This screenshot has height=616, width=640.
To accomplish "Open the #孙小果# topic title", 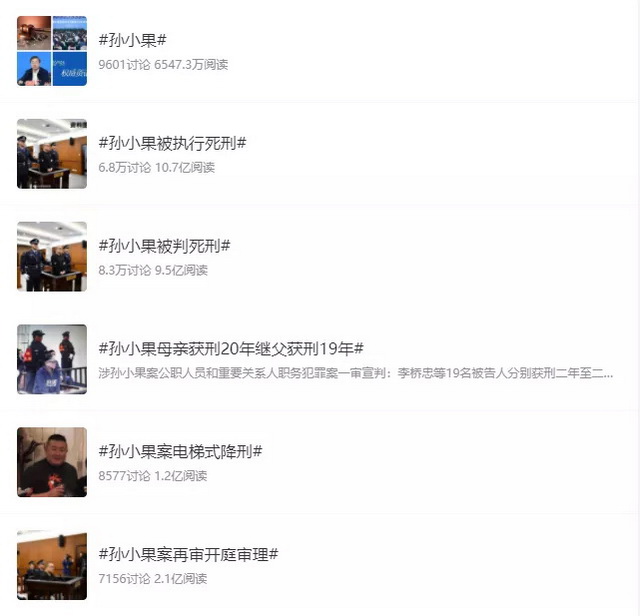I will [133, 40].
